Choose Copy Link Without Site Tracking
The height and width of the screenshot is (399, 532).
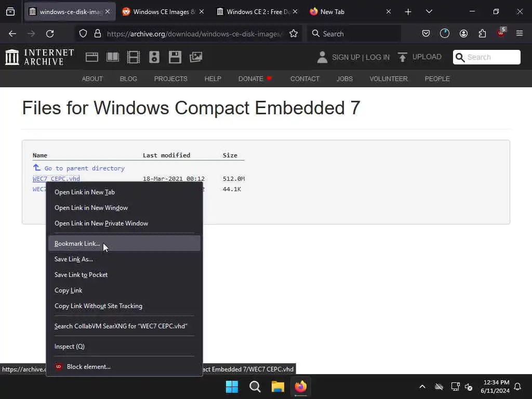click(x=124, y=306)
